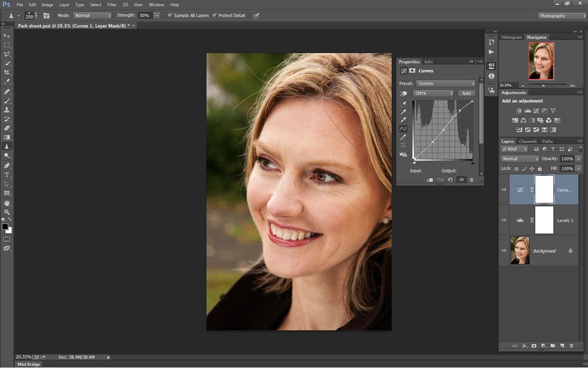Viewport: 588px width, 368px height.
Task: Uncheck Sample All Layers option
Action: [170, 15]
